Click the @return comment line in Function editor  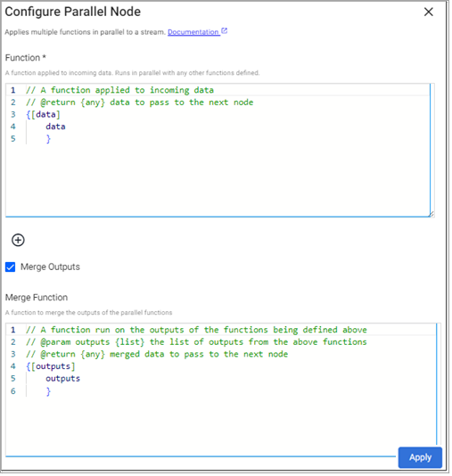pyautogui.click(x=140, y=103)
